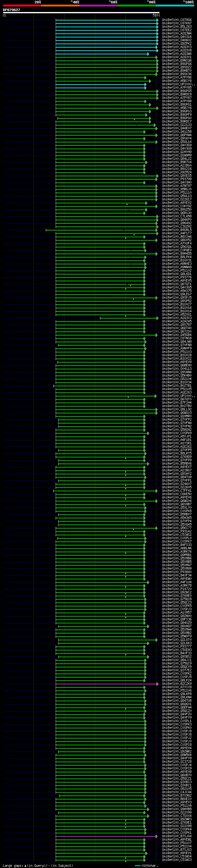This screenshot has width=197, height=868.
Task: Click the UniRef100_B5MBV6 hit label
Action: [x=177, y=464]
